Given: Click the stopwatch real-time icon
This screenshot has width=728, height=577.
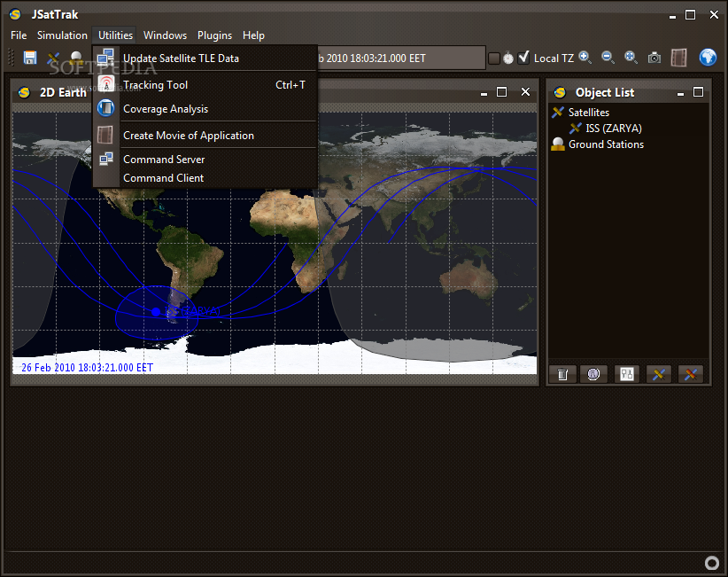Looking at the screenshot, I should [x=508, y=58].
